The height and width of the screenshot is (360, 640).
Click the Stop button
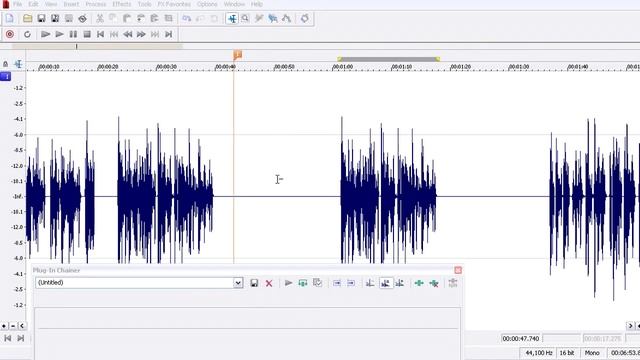tap(87, 34)
